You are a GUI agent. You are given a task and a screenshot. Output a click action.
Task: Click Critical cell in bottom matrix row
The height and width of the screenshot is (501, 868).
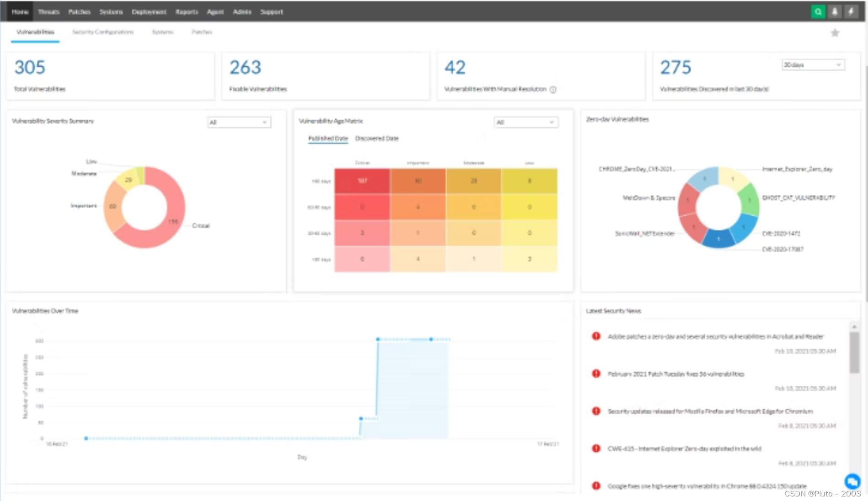pos(362,259)
